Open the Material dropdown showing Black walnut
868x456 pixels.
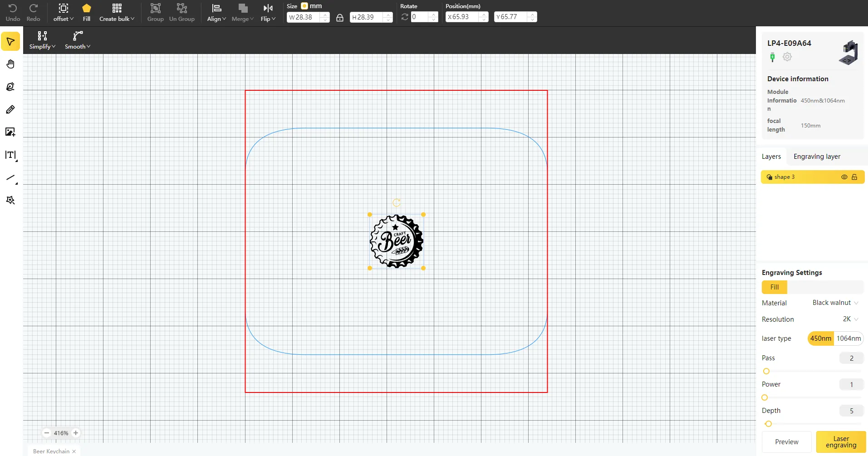(x=835, y=303)
